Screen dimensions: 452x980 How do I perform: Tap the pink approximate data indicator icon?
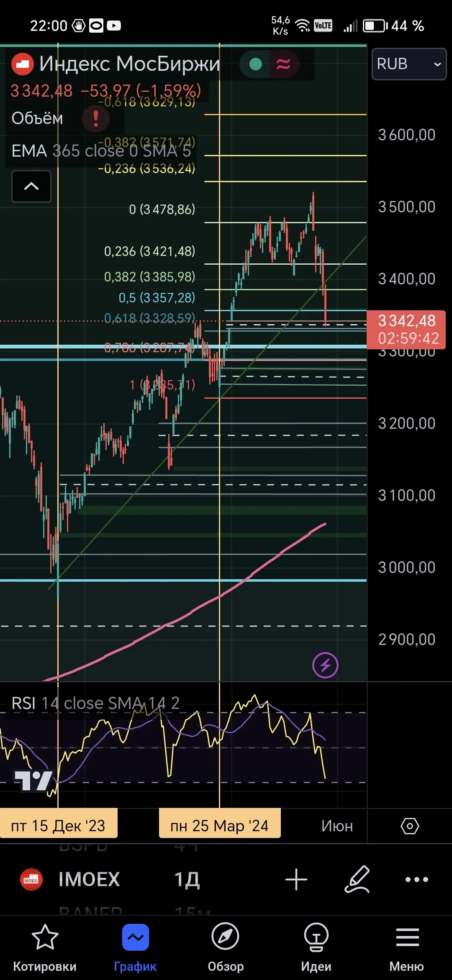(283, 64)
